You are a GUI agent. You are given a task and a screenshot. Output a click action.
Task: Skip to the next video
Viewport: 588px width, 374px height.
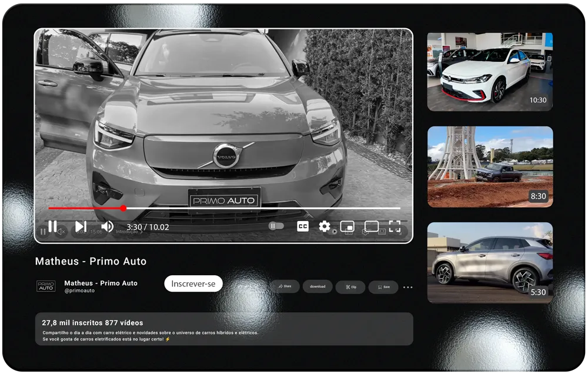pyautogui.click(x=81, y=226)
